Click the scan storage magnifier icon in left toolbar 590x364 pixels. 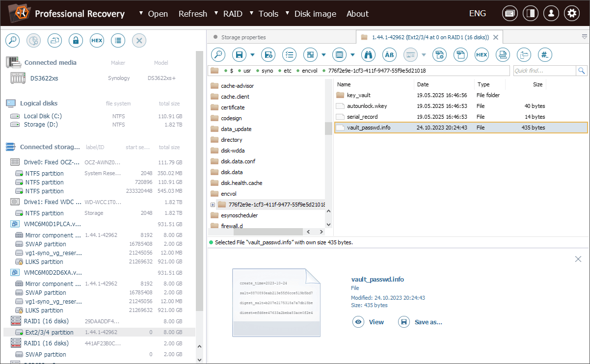coord(12,41)
